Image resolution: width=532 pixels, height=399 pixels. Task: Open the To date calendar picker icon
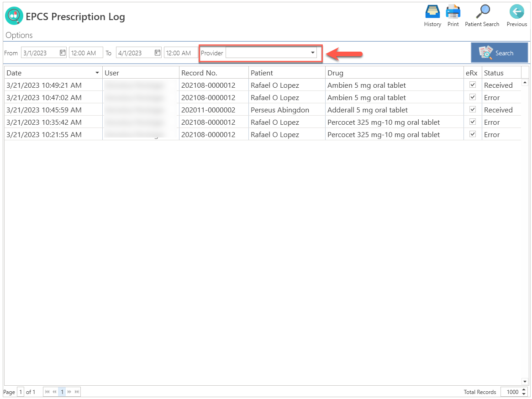click(158, 53)
